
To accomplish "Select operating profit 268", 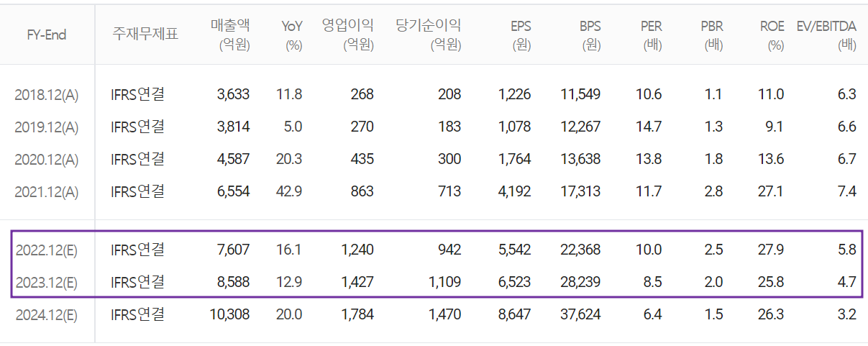I will tap(362, 95).
